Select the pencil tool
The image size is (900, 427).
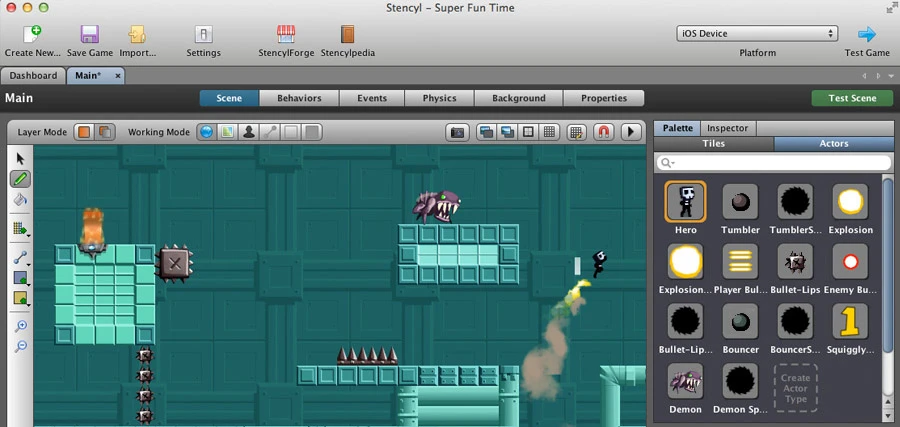tap(21, 180)
